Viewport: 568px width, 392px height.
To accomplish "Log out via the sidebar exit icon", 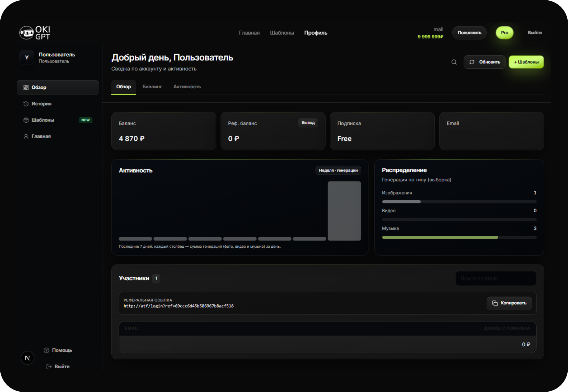I will [49, 367].
